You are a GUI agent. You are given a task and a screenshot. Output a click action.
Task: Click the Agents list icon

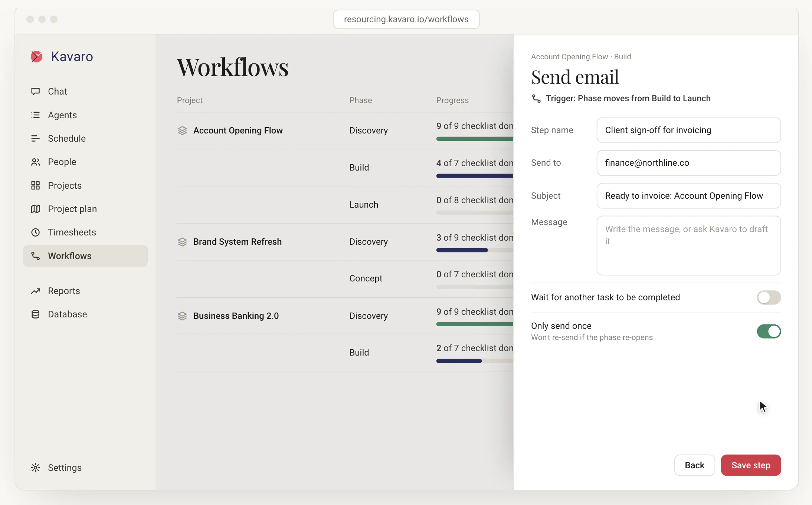(x=36, y=115)
